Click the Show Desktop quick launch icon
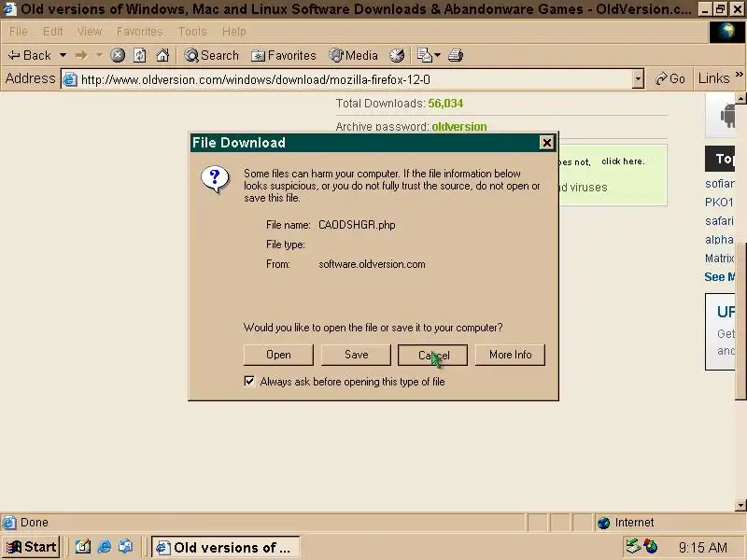 coord(82,547)
